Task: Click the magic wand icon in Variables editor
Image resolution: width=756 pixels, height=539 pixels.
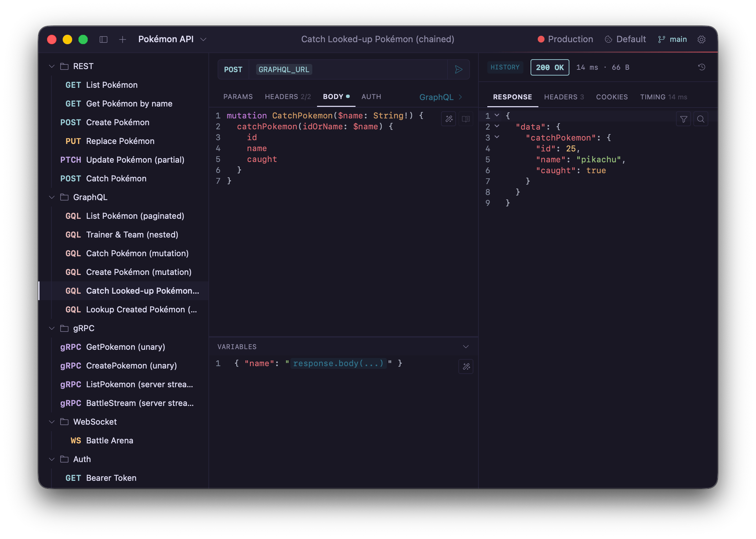Action: 466,366
